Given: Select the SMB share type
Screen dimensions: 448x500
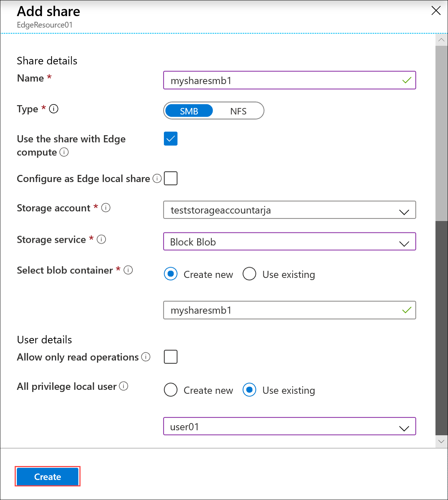Looking at the screenshot, I should pos(189,111).
